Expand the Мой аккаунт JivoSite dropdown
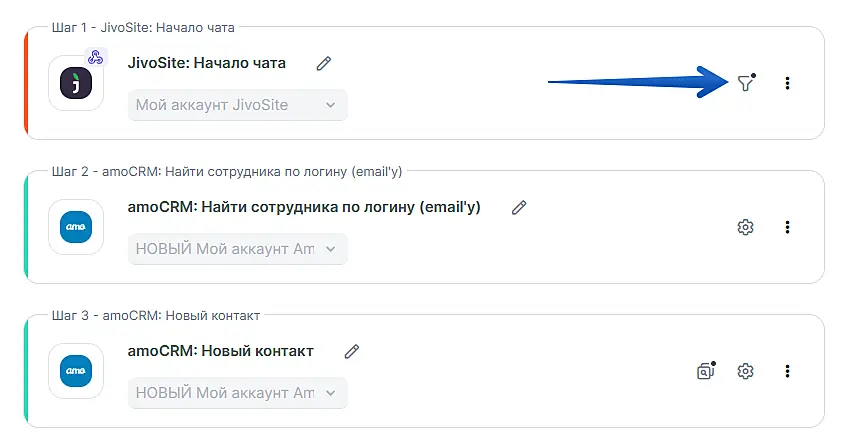The width and height of the screenshot is (847, 441). pos(237,105)
